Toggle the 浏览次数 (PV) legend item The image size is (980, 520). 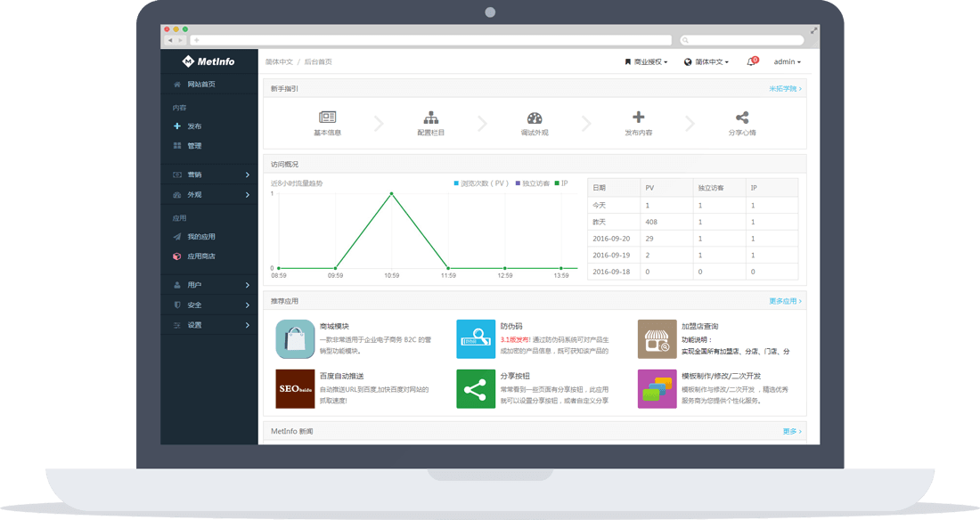pyautogui.click(x=480, y=183)
